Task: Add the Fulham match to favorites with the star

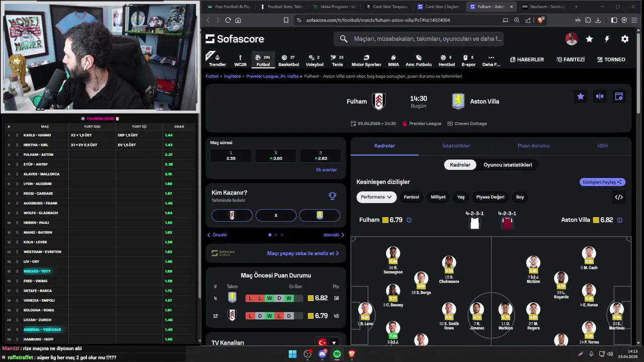Action: tap(581, 97)
